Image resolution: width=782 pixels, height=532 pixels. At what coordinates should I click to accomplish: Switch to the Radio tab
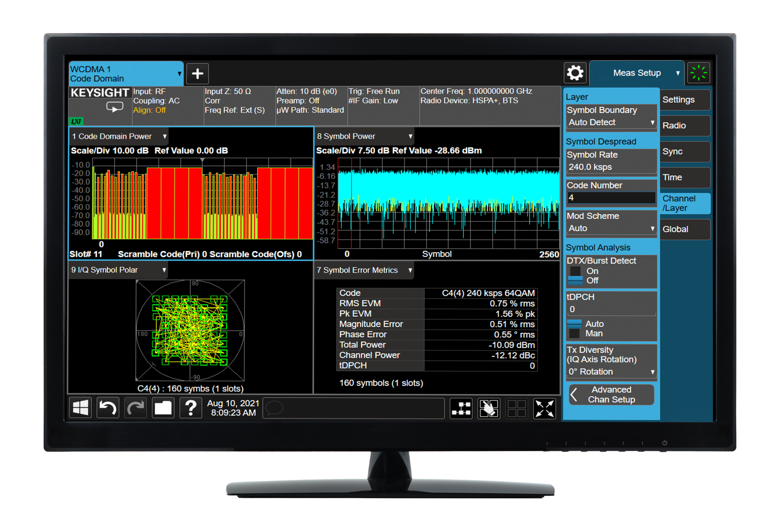(685, 125)
